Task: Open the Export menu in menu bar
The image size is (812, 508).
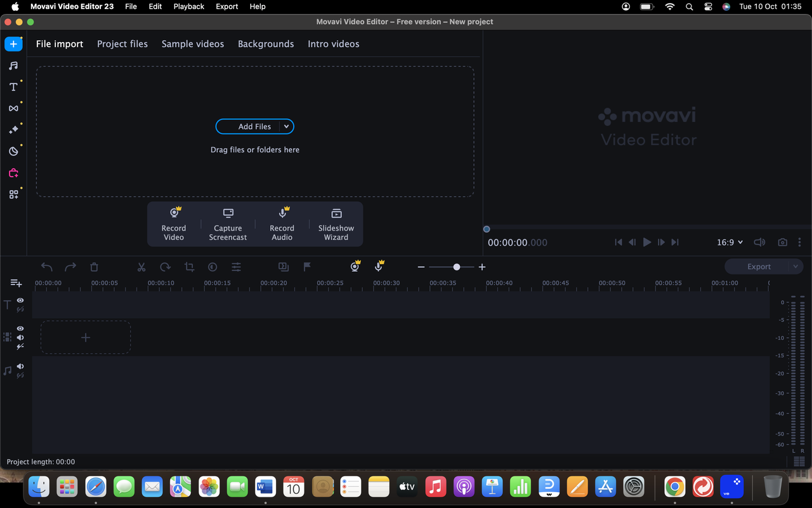Action: [227, 6]
